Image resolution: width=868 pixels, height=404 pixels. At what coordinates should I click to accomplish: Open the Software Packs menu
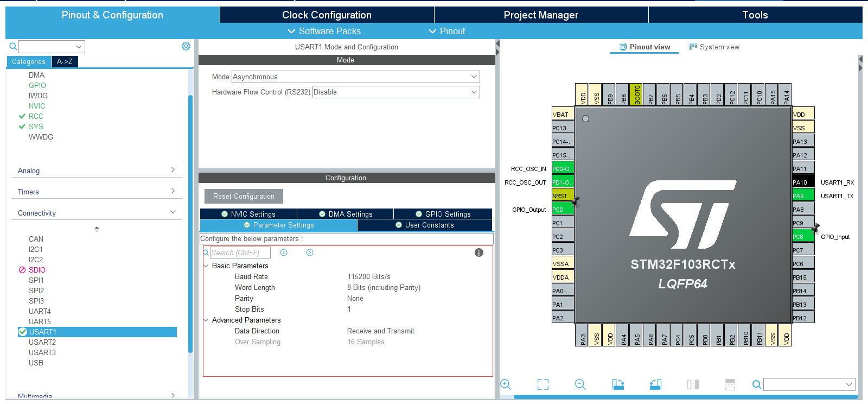coord(324,31)
